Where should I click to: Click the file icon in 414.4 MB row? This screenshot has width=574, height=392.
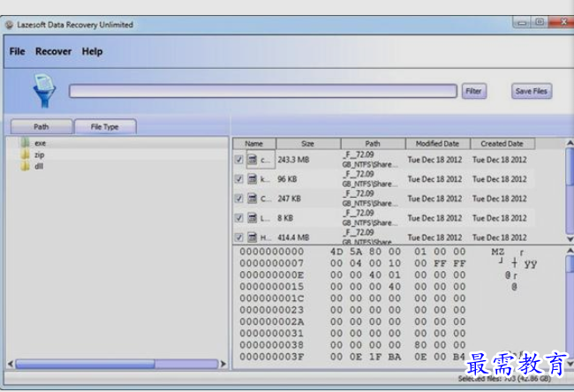(253, 237)
